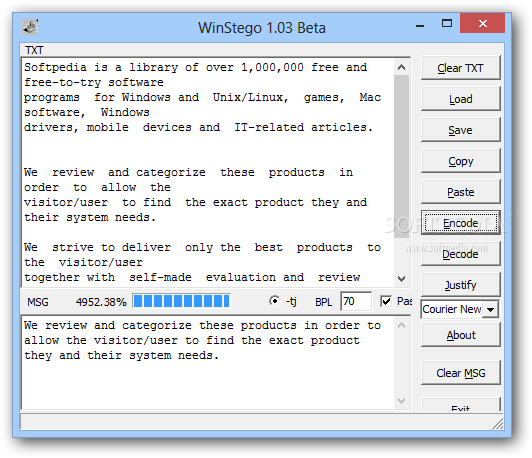
Task: Toggle the Pas checkbox
Action: pos(386,301)
